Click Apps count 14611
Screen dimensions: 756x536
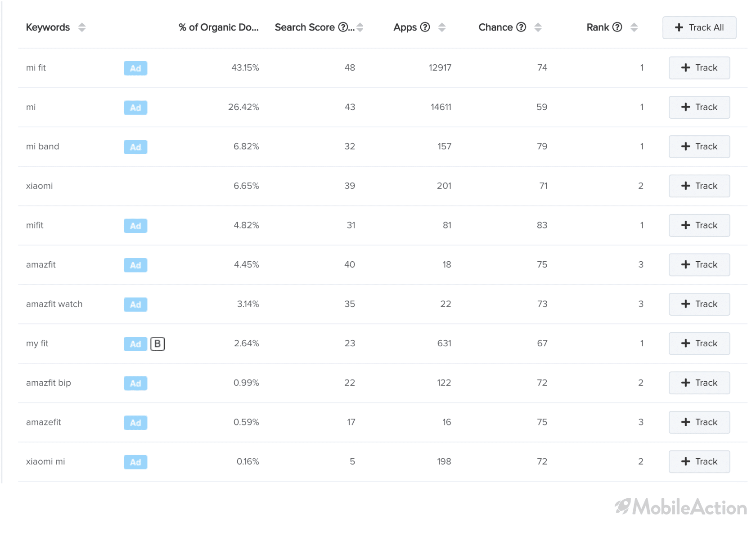pos(441,107)
